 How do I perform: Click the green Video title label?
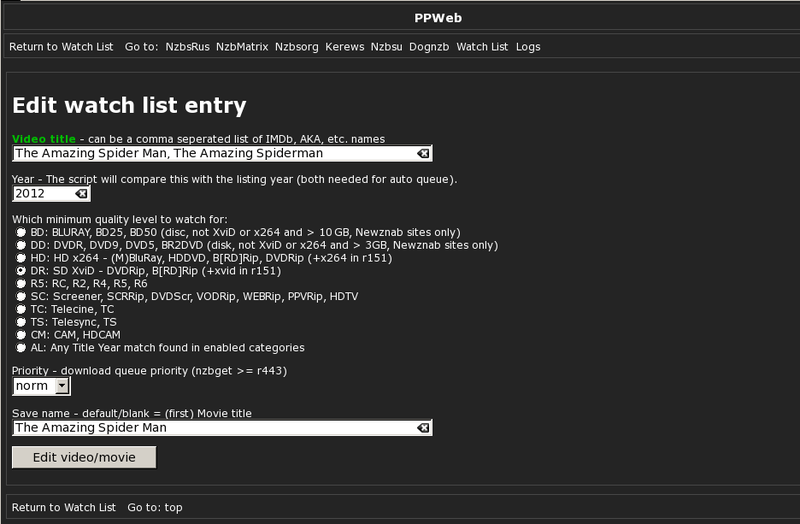coord(44,139)
